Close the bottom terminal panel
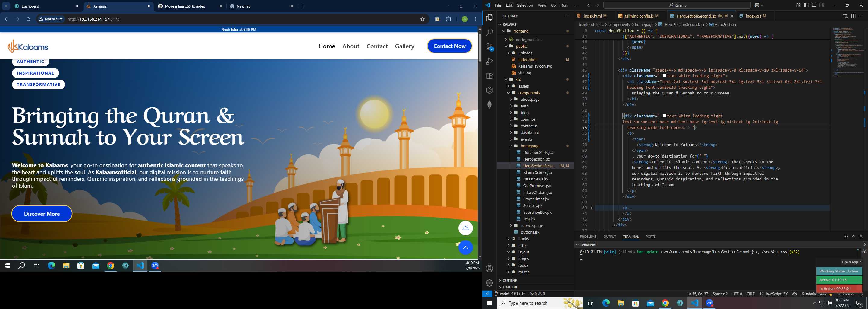The image size is (868, 309). 861,237
